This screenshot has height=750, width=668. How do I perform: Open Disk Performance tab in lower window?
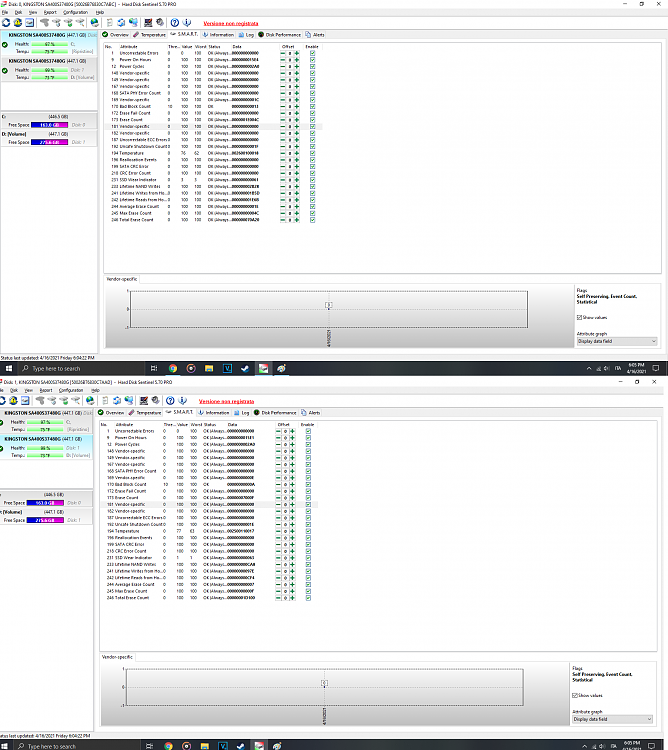(x=275, y=413)
